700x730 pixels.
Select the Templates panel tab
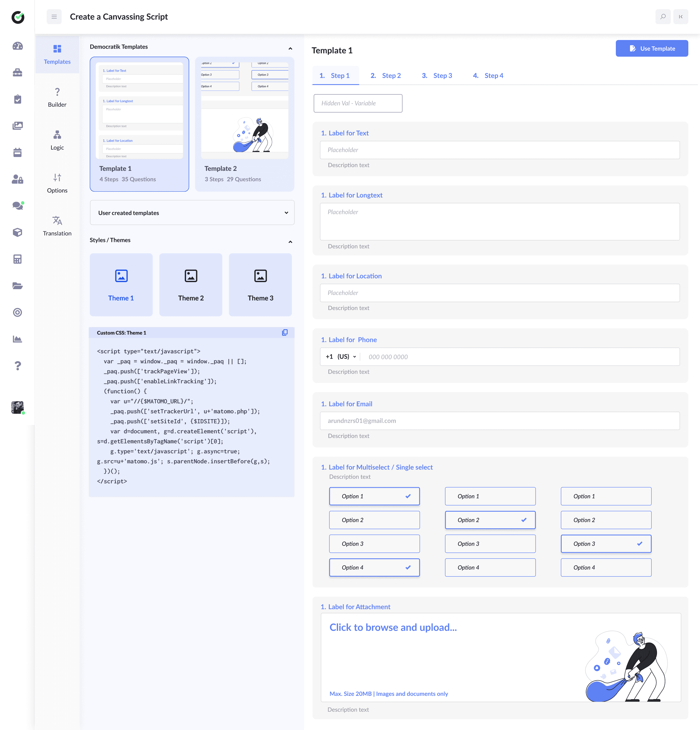click(x=57, y=54)
